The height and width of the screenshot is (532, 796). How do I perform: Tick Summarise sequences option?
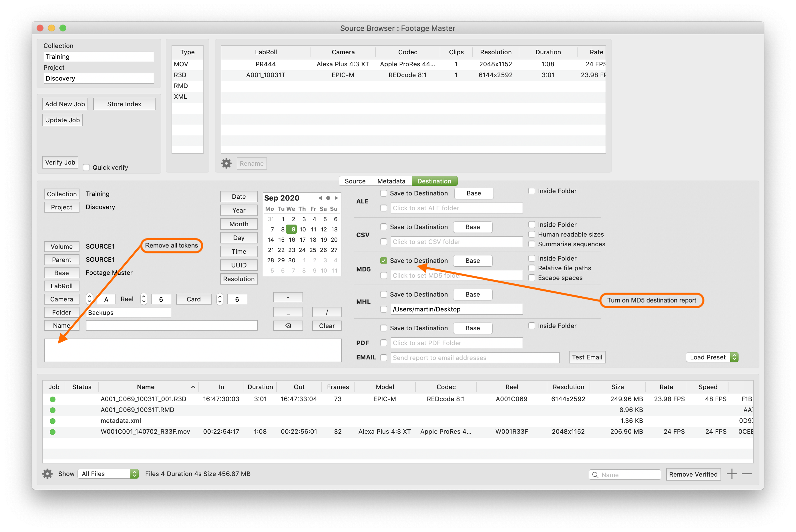point(532,244)
